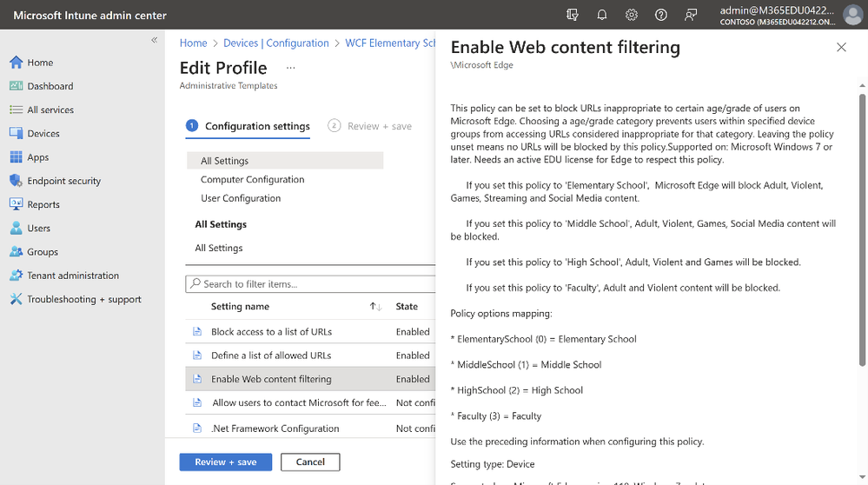868x485 pixels.
Task: Click Enabled state of Block access row
Action: tap(413, 332)
